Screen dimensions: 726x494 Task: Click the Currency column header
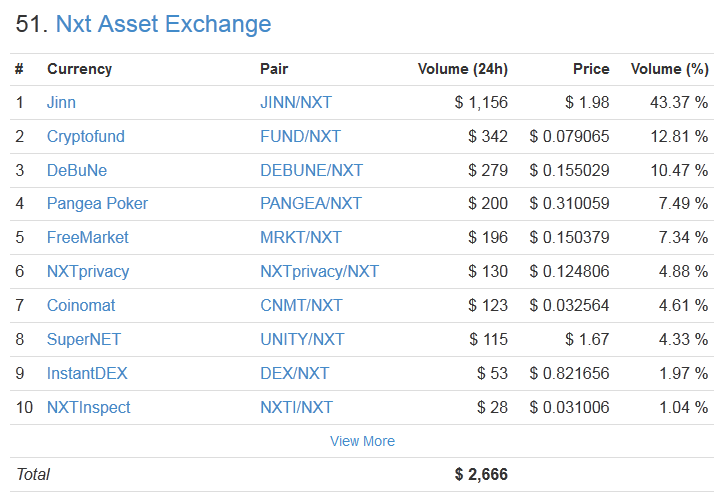(x=80, y=69)
